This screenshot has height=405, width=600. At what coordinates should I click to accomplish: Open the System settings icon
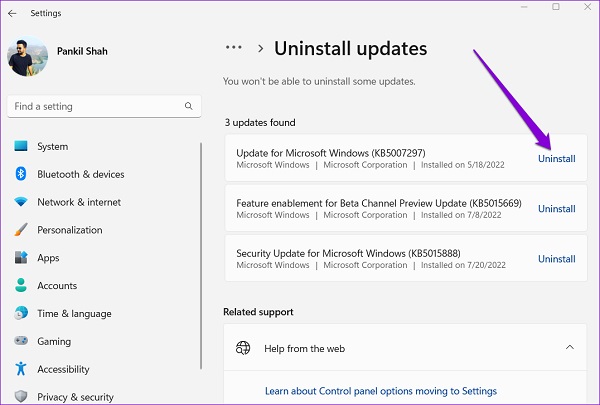coord(21,146)
